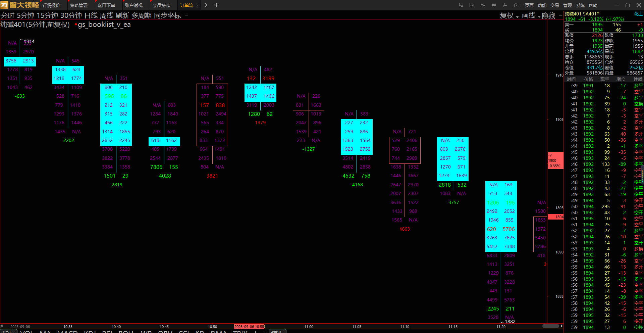Click the 时间 column header in tick list
This screenshot has height=333, width=644.
pos(571,79)
